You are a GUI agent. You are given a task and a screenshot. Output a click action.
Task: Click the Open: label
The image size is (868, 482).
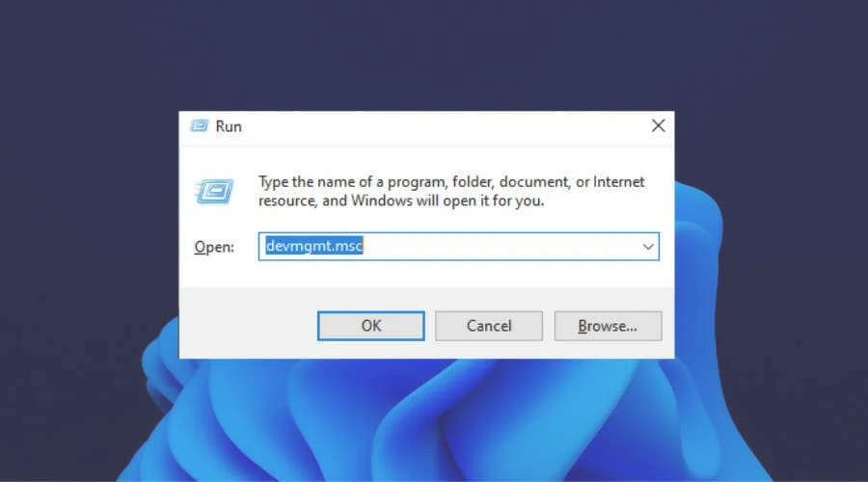tap(214, 247)
